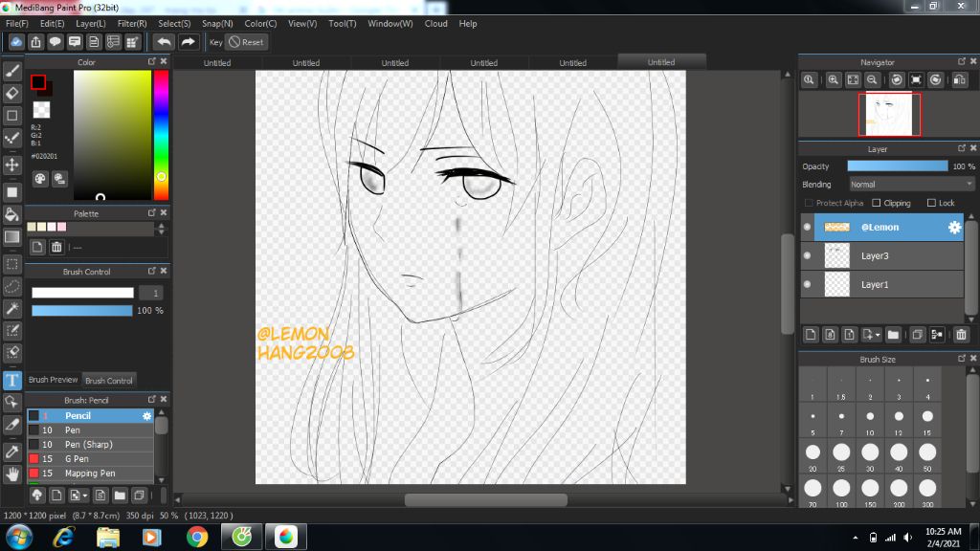Screen dimensions: 980x551
Task: Select brush size 20 preset
Action: [813, 455]
